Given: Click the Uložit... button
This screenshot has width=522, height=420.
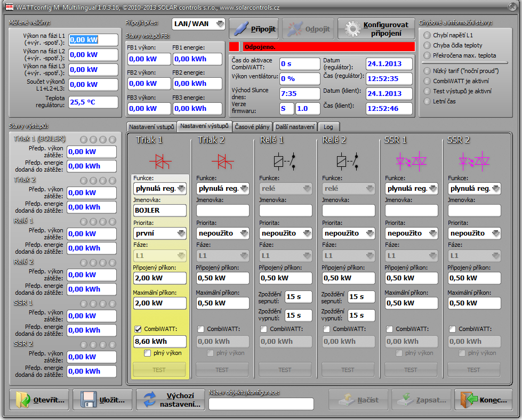Looking at the screenshot, I should coord(102,400).
